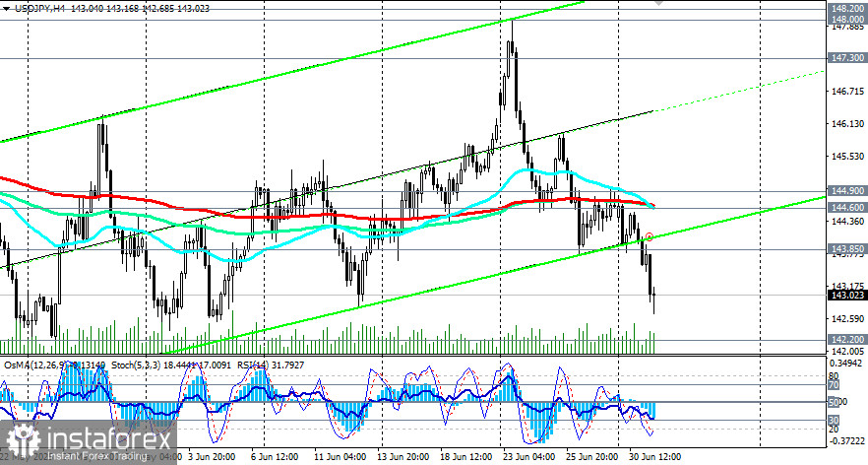Select the 148.000 price level label
The image size is (868, 465).
click(847, 20)
